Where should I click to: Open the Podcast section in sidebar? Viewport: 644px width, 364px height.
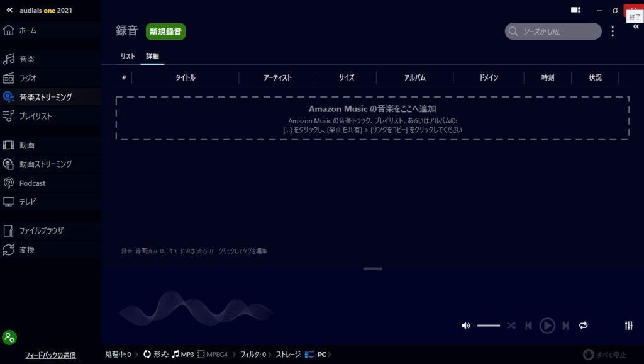point(32,183)
